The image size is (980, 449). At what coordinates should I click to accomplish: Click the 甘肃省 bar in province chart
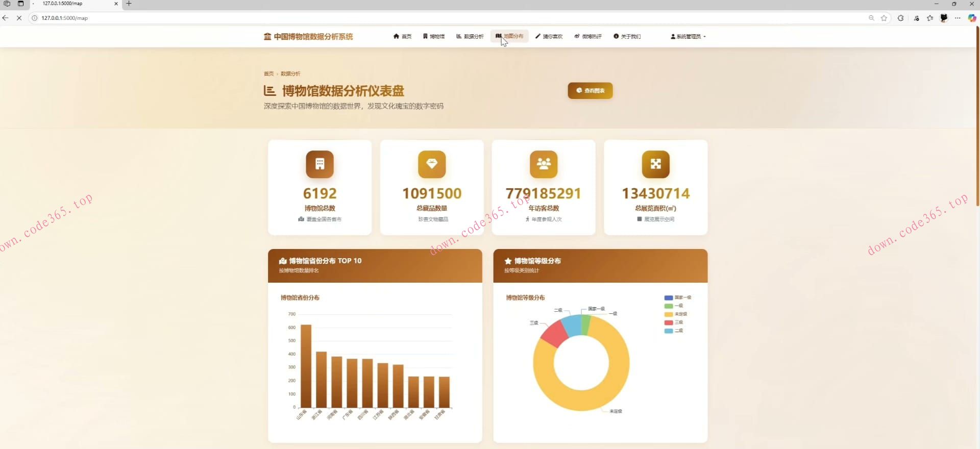click(x=444, y=392)
